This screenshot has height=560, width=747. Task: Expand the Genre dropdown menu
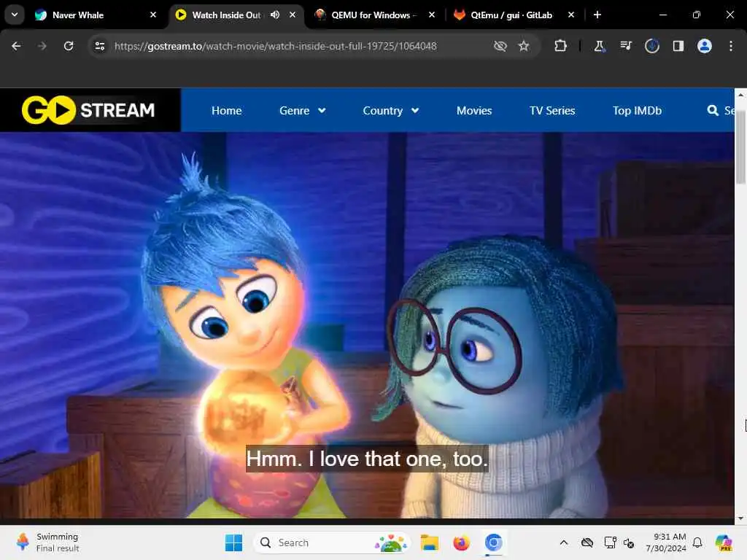click(x=303, y=111)
